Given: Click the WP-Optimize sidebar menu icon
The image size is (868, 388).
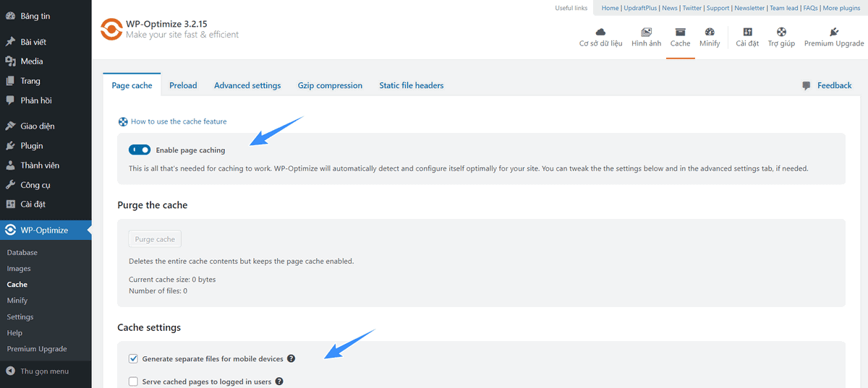Looking at the screenshot, I should point(10,230).
